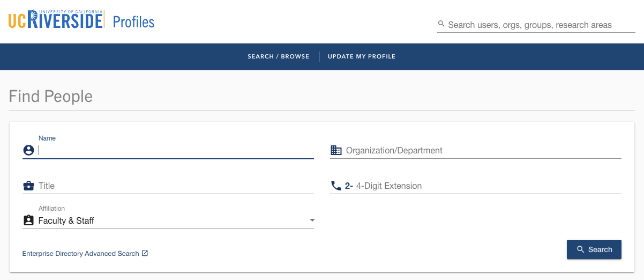
Task: Click the briefcase icon next to Title
Action: point(29,186)
